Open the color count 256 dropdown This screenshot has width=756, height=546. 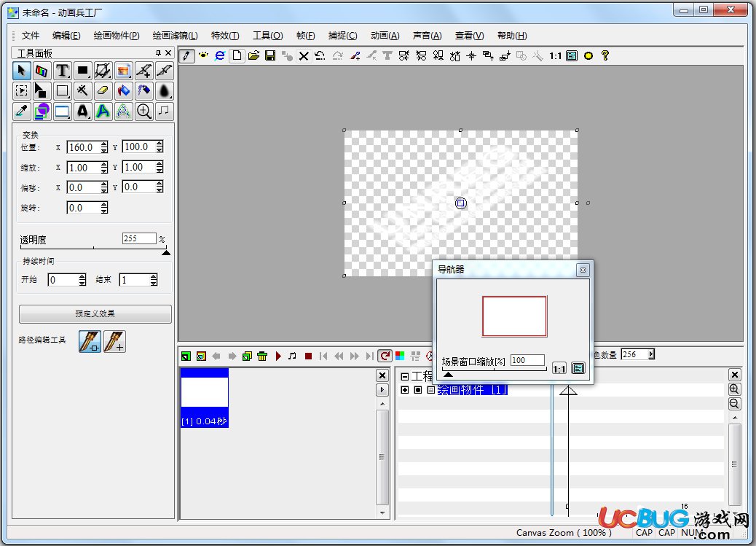pos(651,354)
